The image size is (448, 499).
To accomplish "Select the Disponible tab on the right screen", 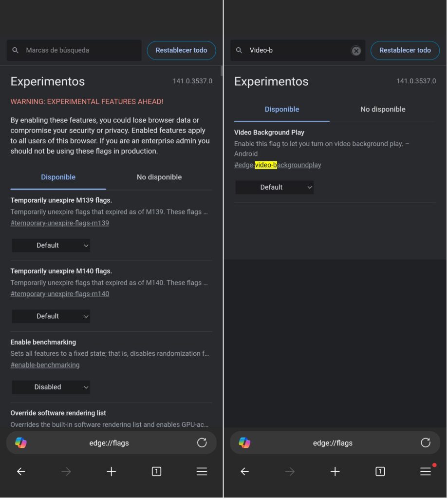I will (x=281, y=109).
